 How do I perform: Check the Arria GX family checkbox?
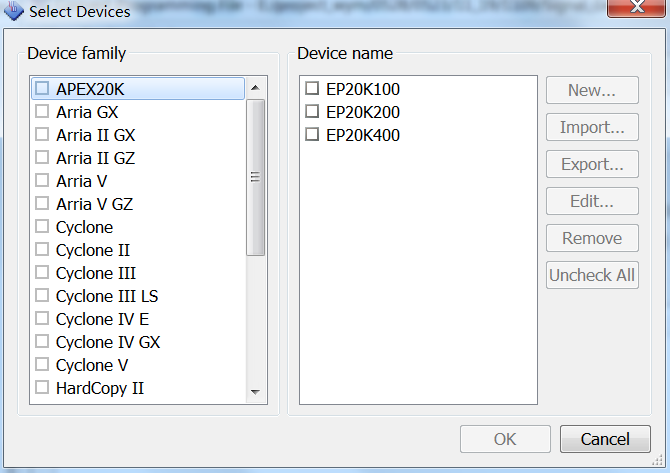pyautogui.click(x=42, y=112)
